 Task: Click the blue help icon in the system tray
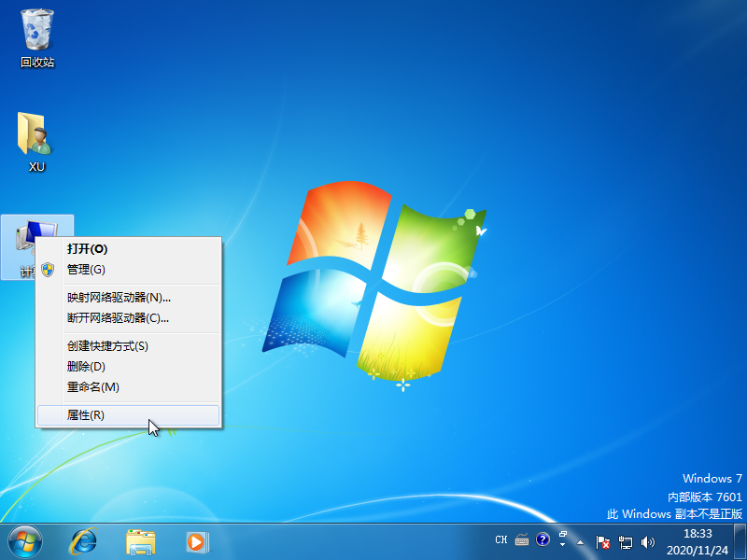click(543, 539)
